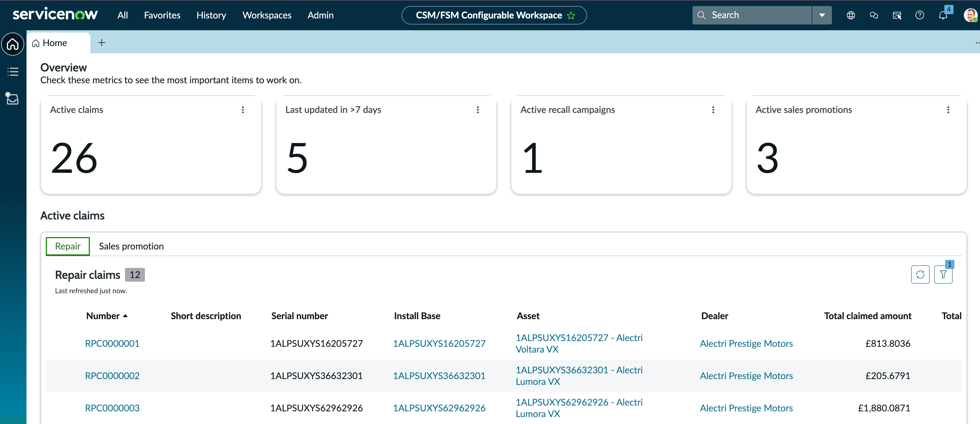
Task: Open Last updated in >7 days card menu
Action: 478,110
